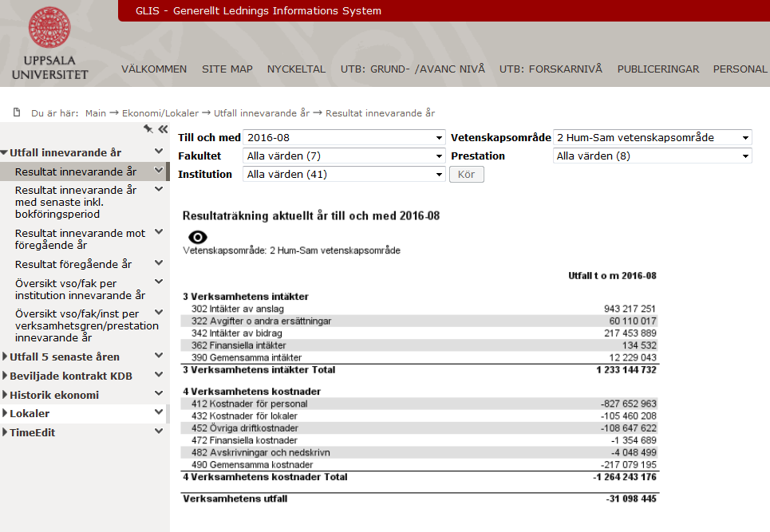Expand the Lokaler section

(5, 413)
